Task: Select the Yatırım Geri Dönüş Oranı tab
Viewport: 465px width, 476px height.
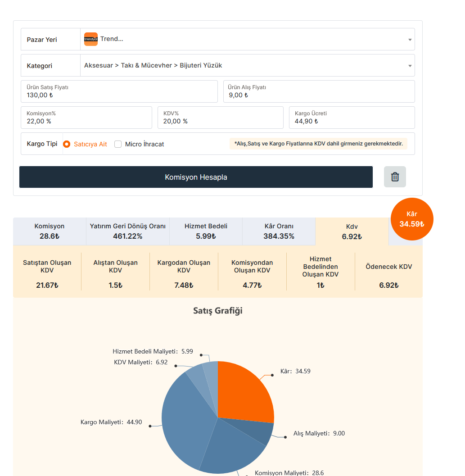Action: [128, 231]
